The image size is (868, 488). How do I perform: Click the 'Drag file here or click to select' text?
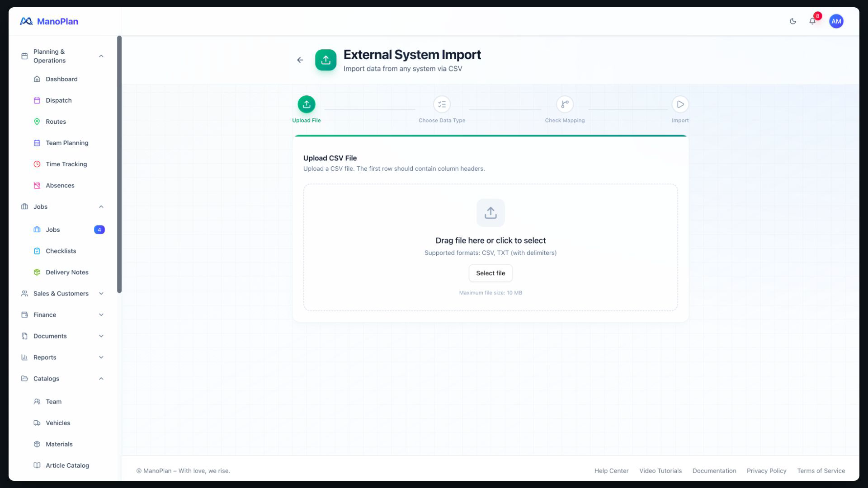point(491,240)
